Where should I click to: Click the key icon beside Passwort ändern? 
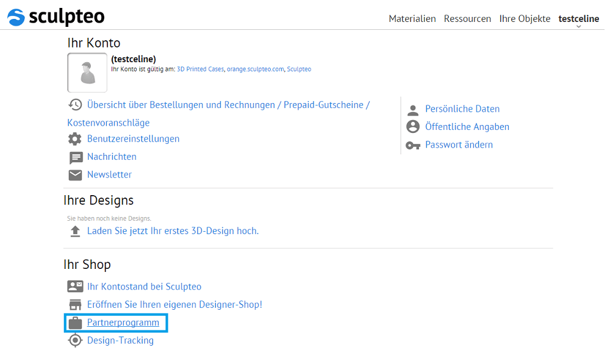pos(413,146)
